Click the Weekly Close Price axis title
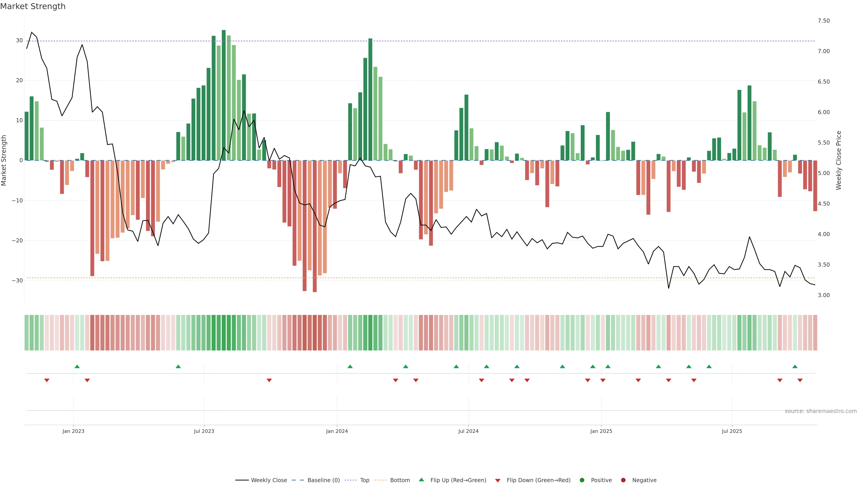This screenshot has width=868, height=488. click(839, 160)
